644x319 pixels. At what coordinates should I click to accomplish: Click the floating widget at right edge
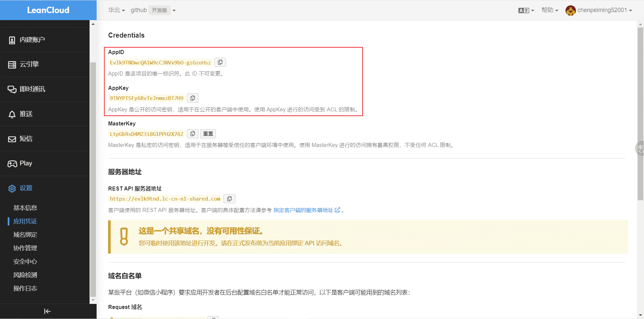(x=640, y=148)
